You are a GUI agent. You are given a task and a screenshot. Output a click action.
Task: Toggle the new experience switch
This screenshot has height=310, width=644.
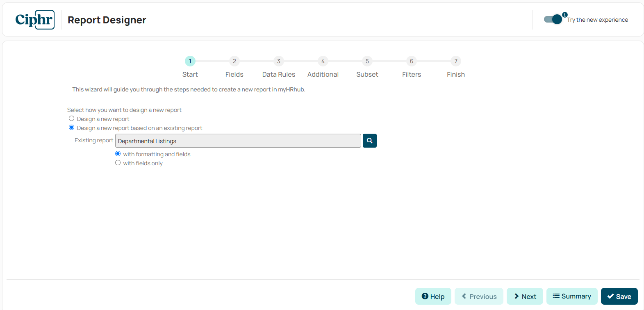(x=553, y=19)
